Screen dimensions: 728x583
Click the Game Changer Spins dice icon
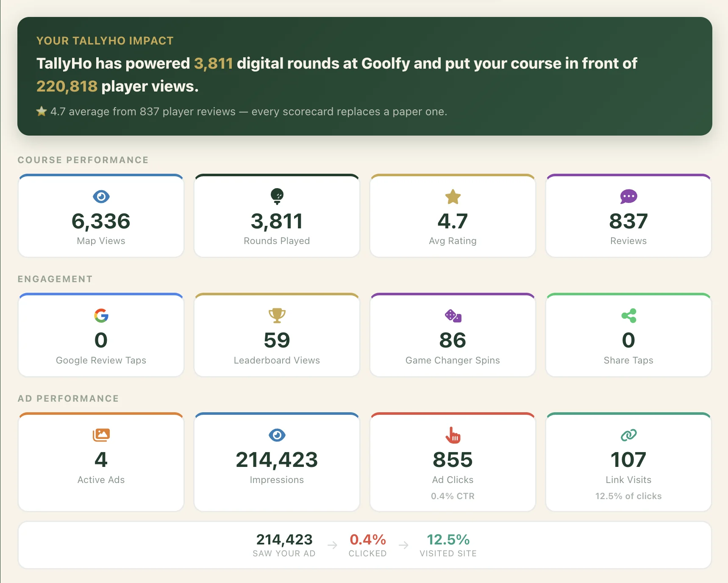coord(453,316)
